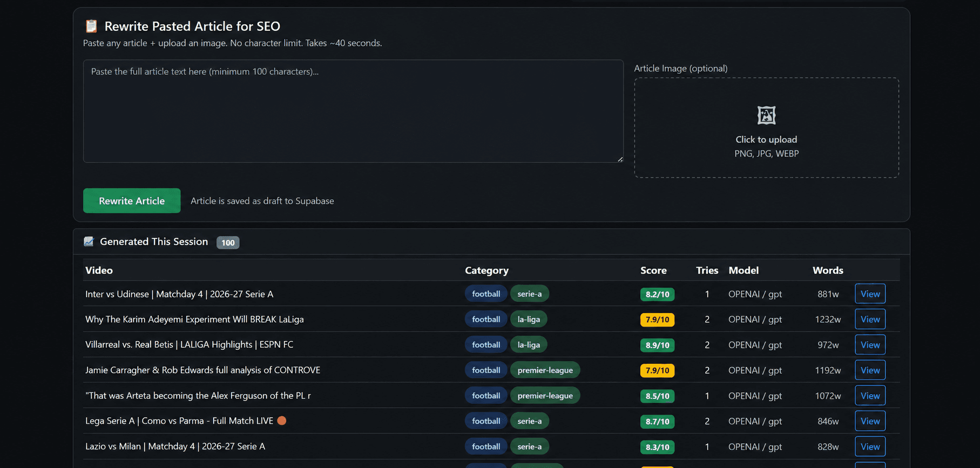Image resolution: width=980 pixels, height=468 pixels.
Task: Click the Video column header
Action: [x=99, y=270]
